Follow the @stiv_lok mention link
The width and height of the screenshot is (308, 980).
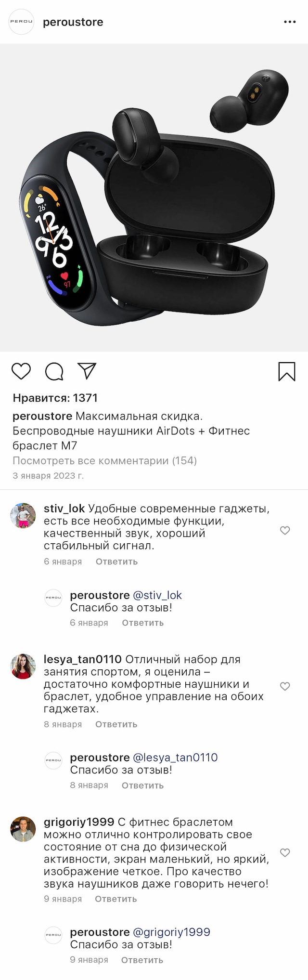click(x=157, y=595)
